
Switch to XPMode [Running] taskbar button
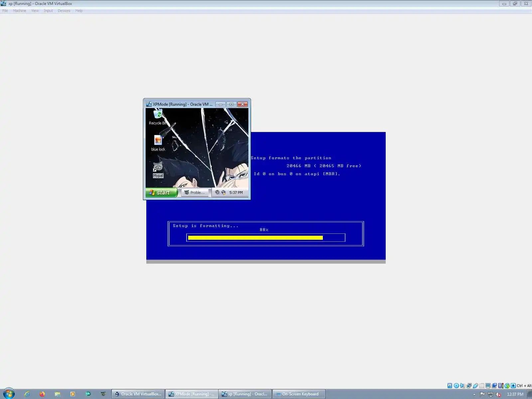point(192,394)
